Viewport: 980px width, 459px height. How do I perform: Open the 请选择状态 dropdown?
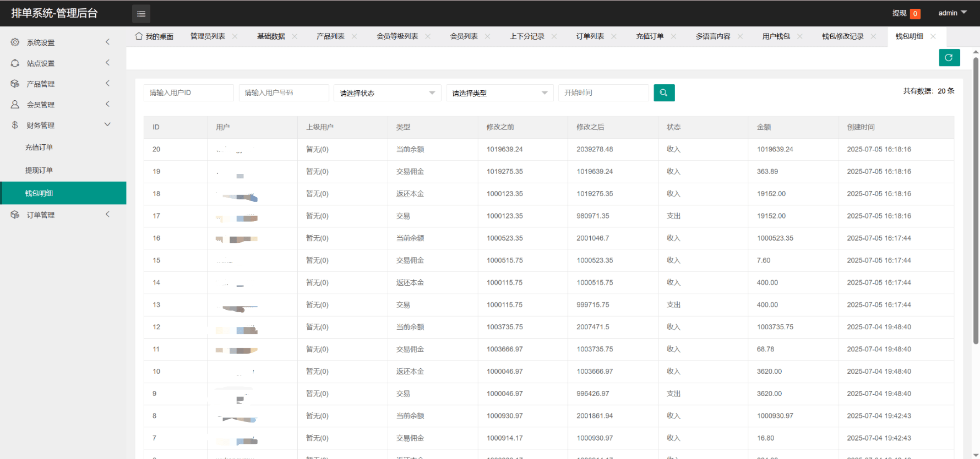387,93
